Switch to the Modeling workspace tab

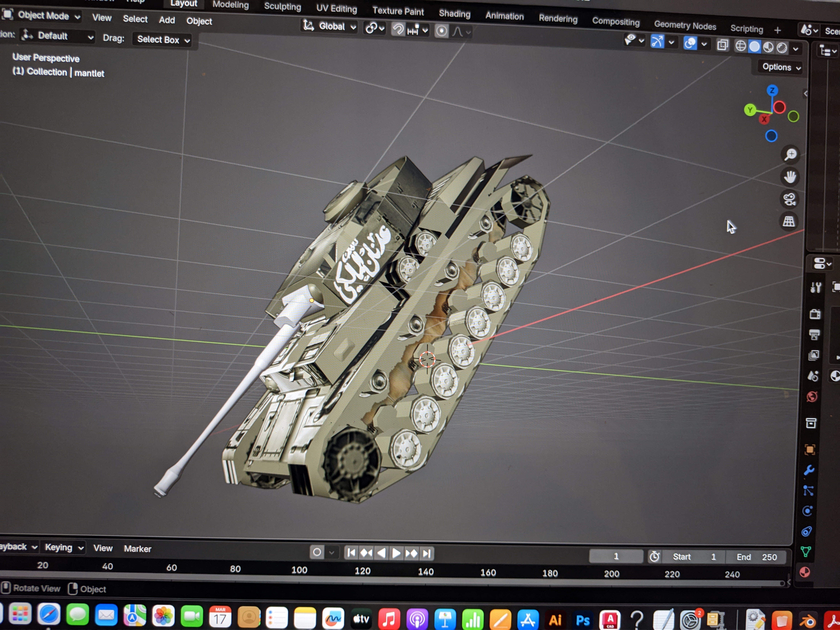tap(231, 5)
